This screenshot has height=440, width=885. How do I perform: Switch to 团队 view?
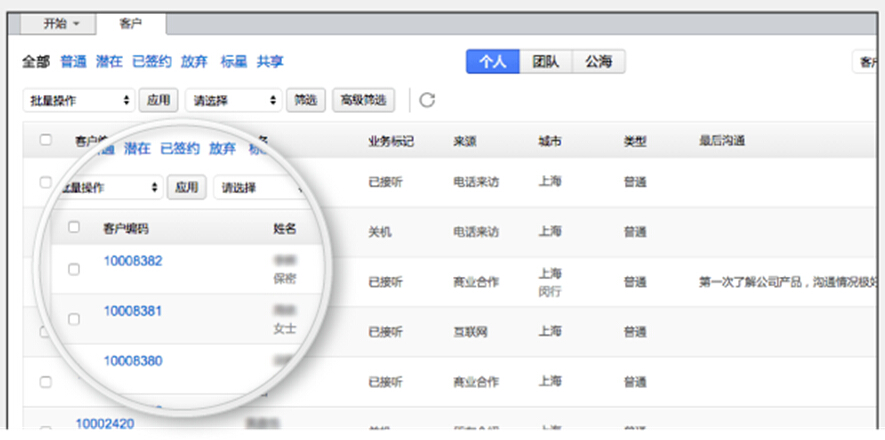(x=545, y=62)
